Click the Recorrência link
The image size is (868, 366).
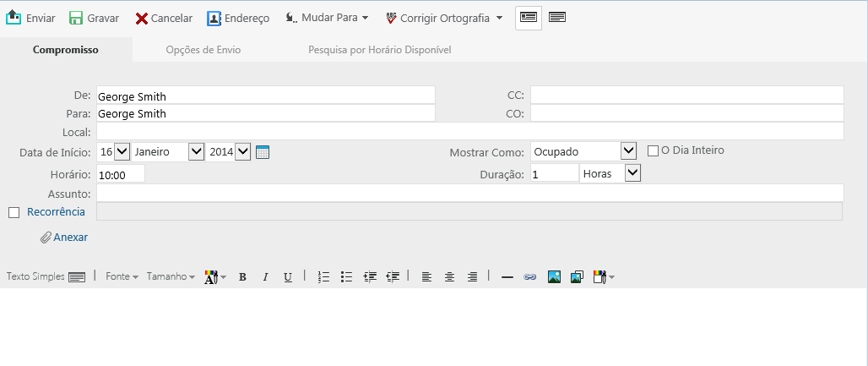click(x=56, y=212)
